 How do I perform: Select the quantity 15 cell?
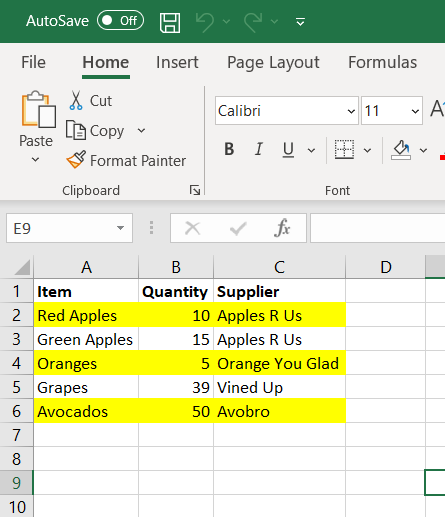pos(176,339)
